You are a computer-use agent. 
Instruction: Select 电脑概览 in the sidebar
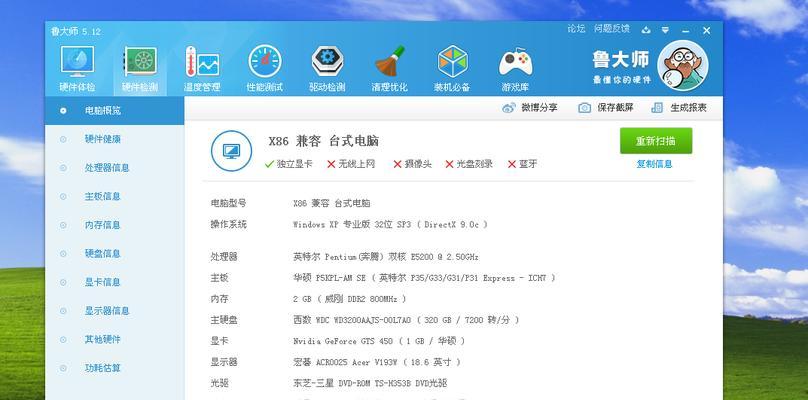pyautogui.click(x=114, y=110)
